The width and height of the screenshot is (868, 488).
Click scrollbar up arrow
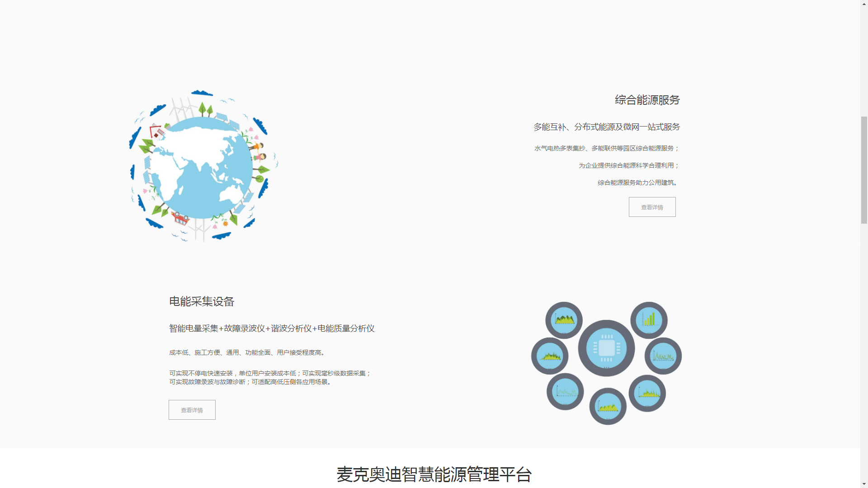(x=864, y=4)
